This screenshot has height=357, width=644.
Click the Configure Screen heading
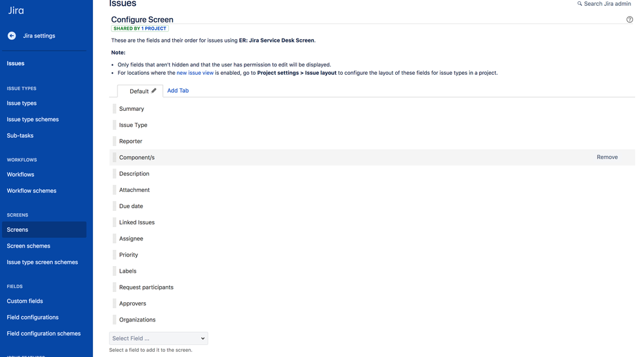click(142, 19)
